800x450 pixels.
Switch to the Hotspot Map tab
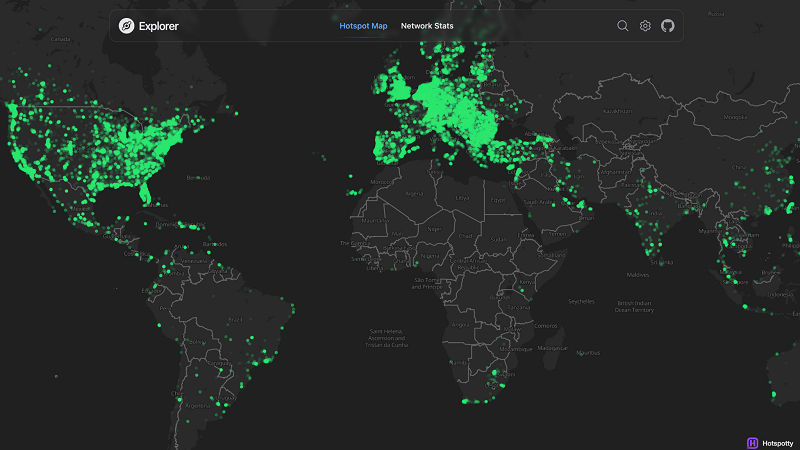tap(363, 26)
